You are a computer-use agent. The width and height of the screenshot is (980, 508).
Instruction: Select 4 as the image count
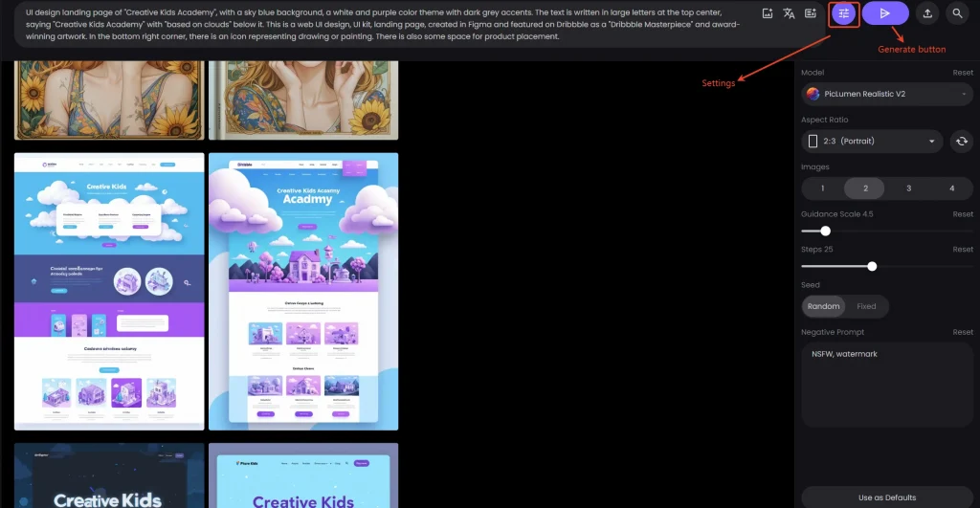951,188
